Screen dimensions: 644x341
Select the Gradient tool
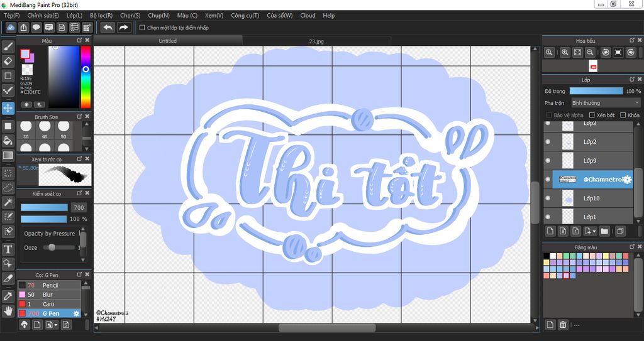click(x=8, y=156)
